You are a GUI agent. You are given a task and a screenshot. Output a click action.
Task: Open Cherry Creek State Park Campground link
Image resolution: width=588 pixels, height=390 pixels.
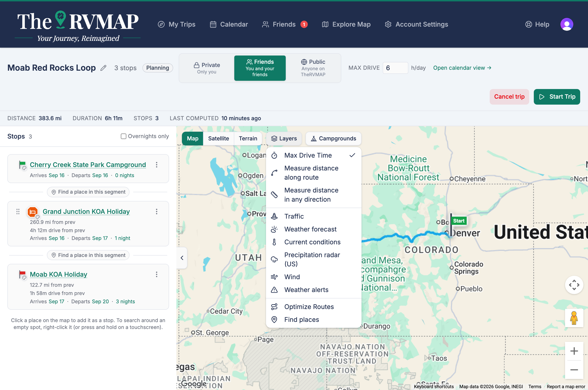88,165
